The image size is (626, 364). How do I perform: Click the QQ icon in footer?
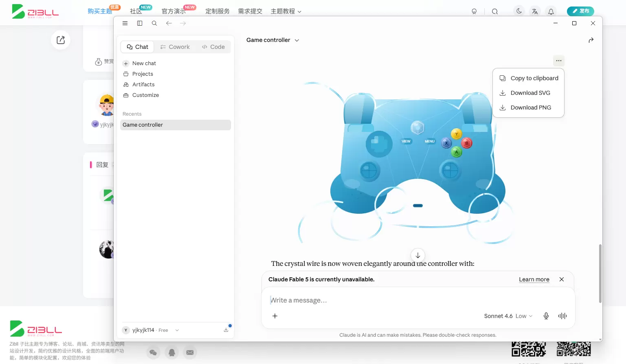(172, 352)
